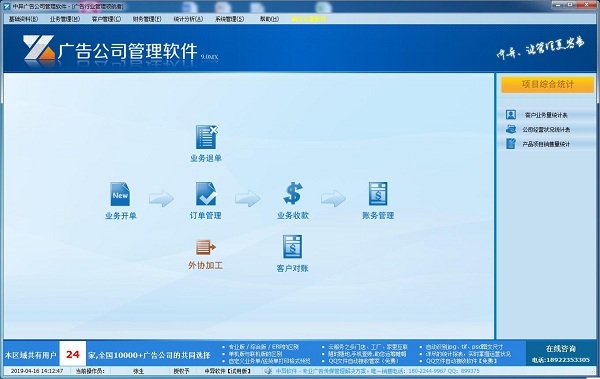Click the 广告公司管理软件 header title
The height and width of the screenshot is (379, 600).
pyautogui.click(x=127, y=51)
